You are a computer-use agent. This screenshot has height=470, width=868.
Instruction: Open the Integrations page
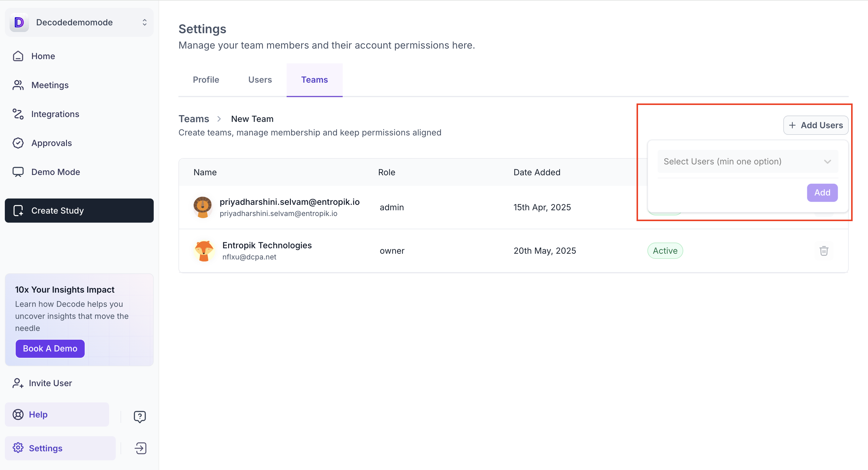(x=55, y=114)
